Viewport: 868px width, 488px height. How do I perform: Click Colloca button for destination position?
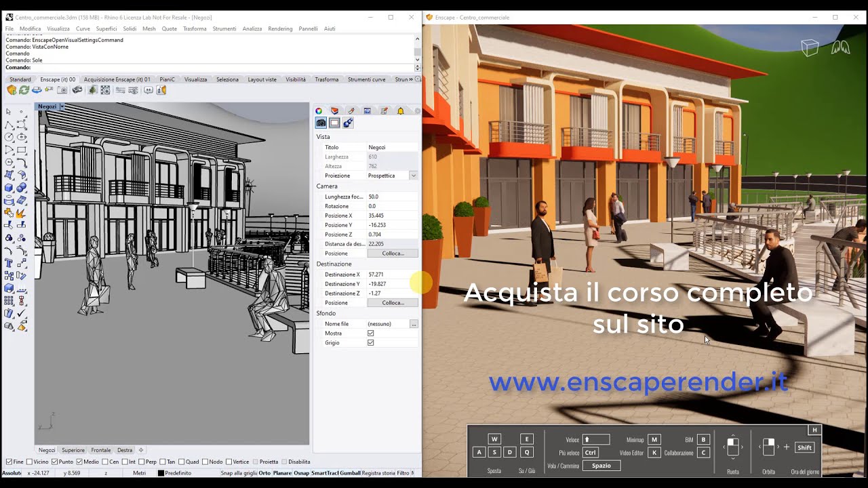point(393,303)
